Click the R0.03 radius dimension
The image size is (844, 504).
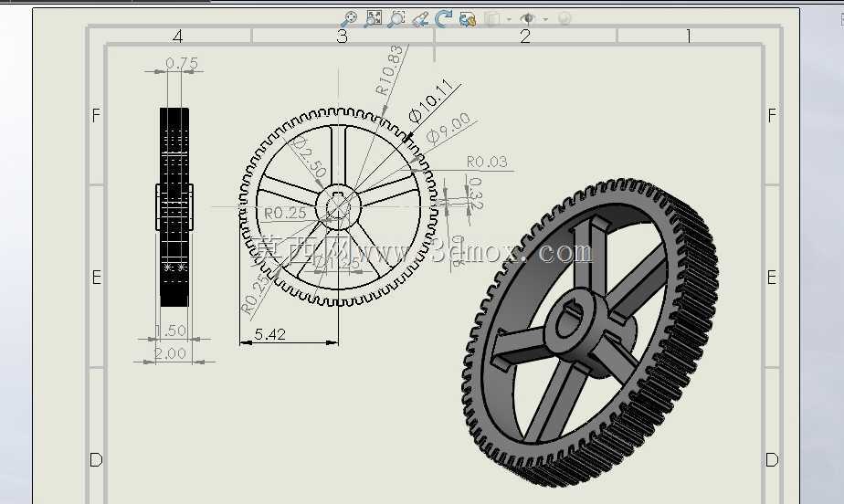tap(487, 162)
